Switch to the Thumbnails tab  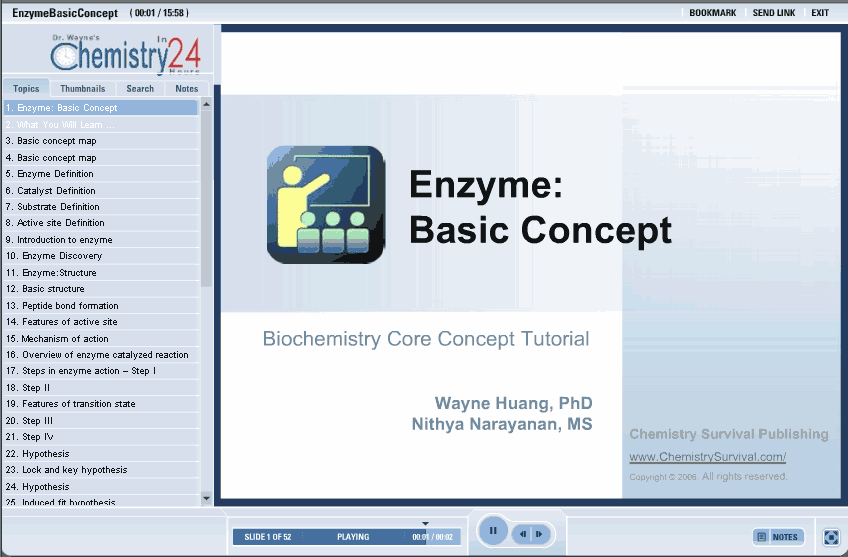coord(82,89)
